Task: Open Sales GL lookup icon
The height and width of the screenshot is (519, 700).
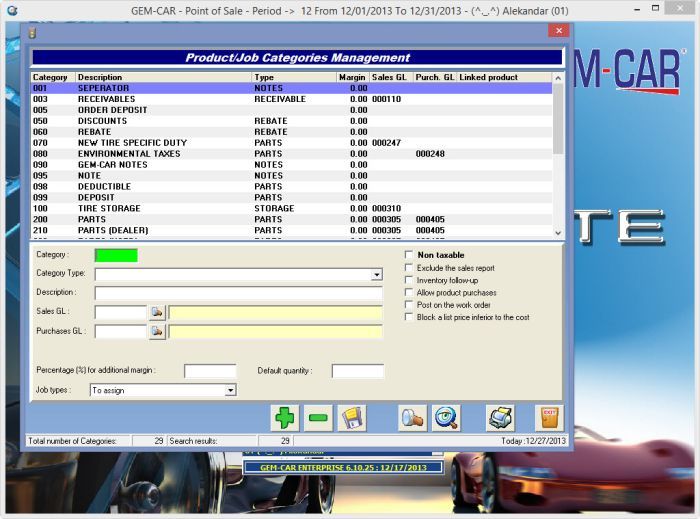Action: [x=157, y=312]
